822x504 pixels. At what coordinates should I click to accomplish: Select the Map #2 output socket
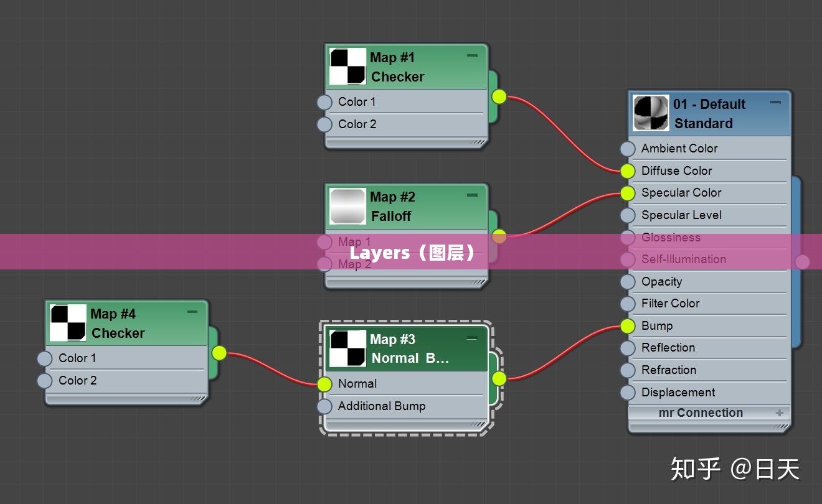499,236
